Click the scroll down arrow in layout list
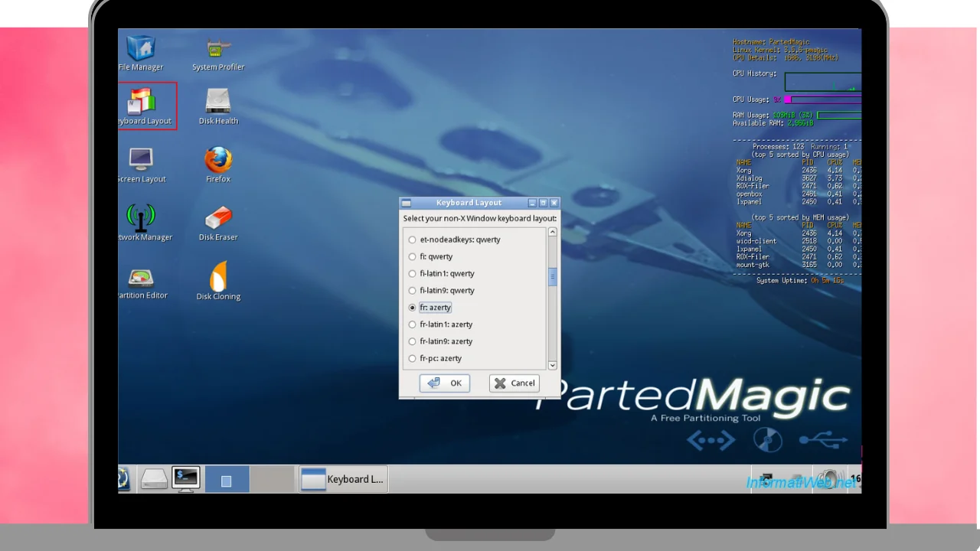This screenshot has height=551, width=980. click(552, 365)
